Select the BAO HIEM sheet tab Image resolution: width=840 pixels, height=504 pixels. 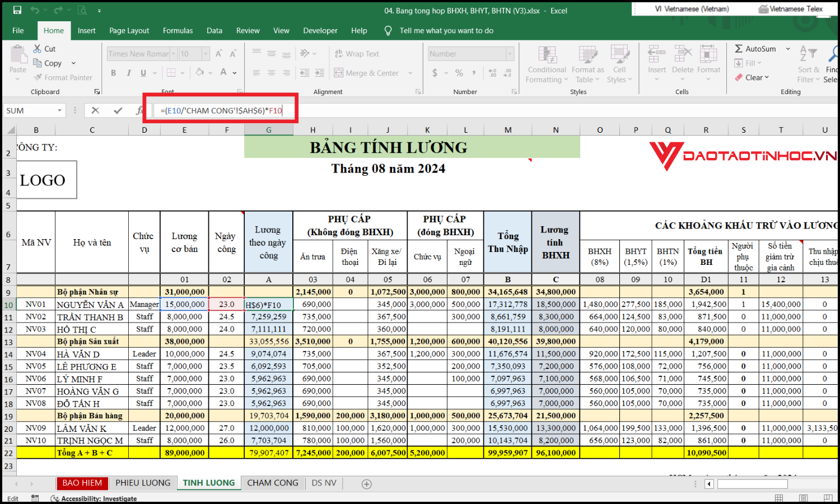click(x=82, y=483)
